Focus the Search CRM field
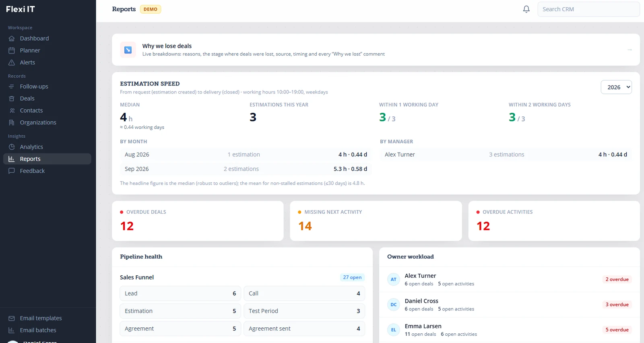 [588, 9]
